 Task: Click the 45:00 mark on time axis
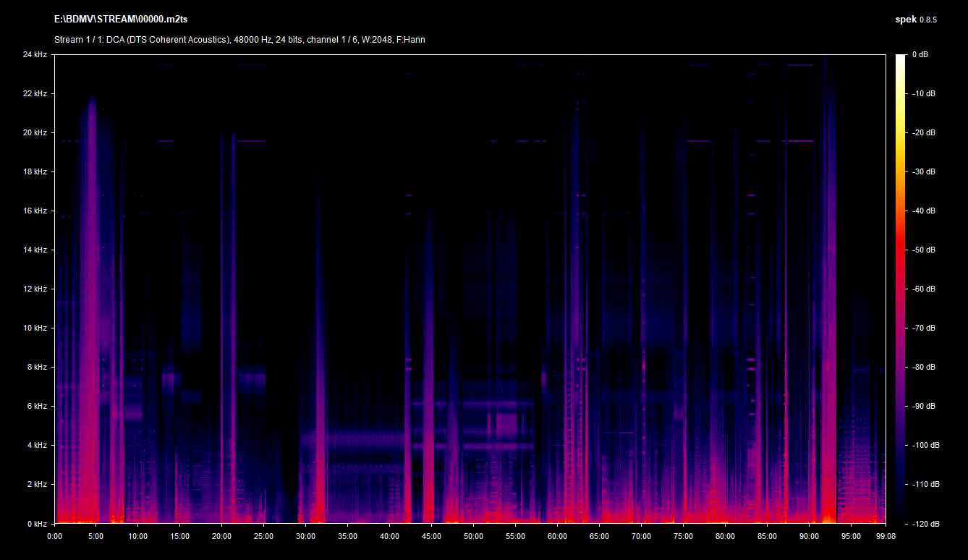click(431, 536)
